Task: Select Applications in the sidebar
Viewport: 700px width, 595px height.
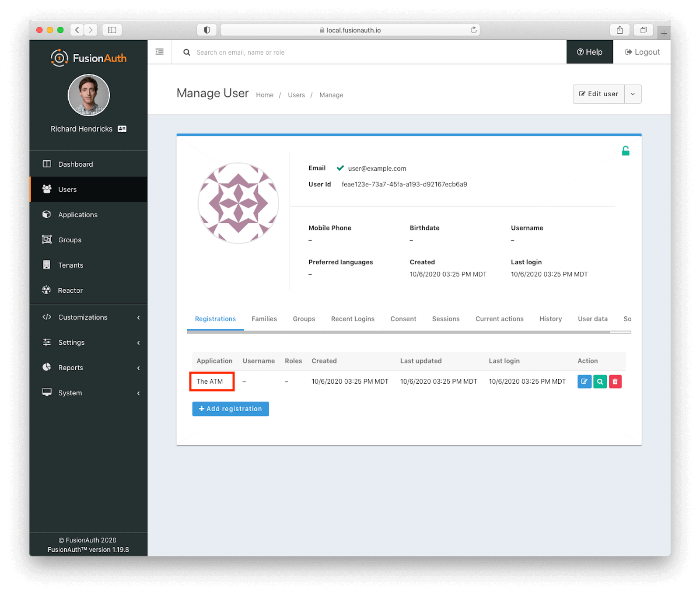Action: [77, 214]
